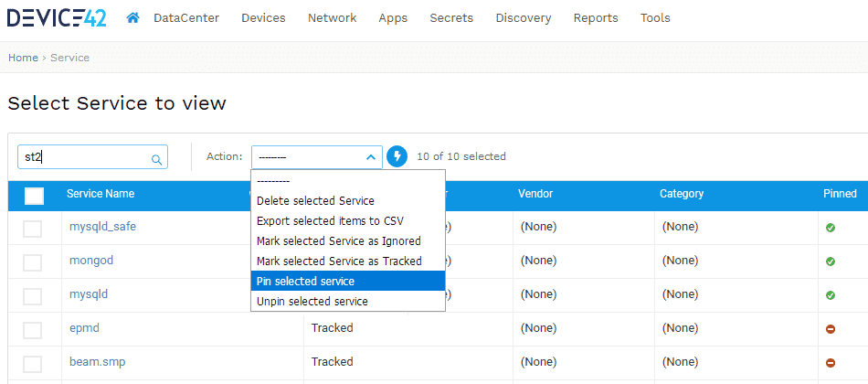Choose Delete selected Service
The width and height of the screenshot is (868, 384).
tap(348, 200)
